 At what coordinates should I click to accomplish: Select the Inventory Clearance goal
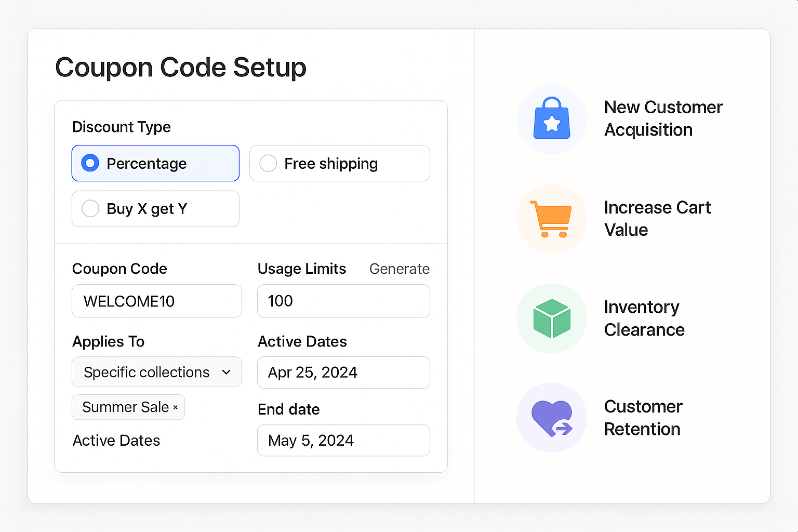(644, 318)
